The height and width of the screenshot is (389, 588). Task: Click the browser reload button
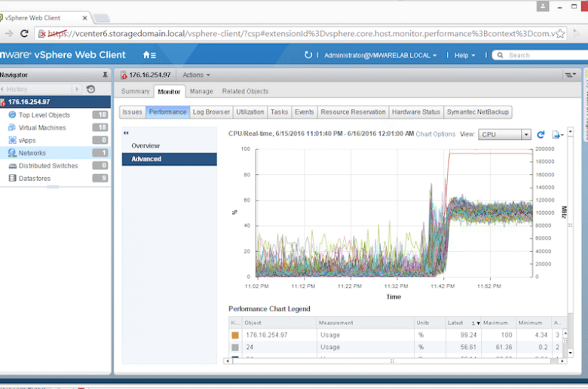(x=24, y=34)
